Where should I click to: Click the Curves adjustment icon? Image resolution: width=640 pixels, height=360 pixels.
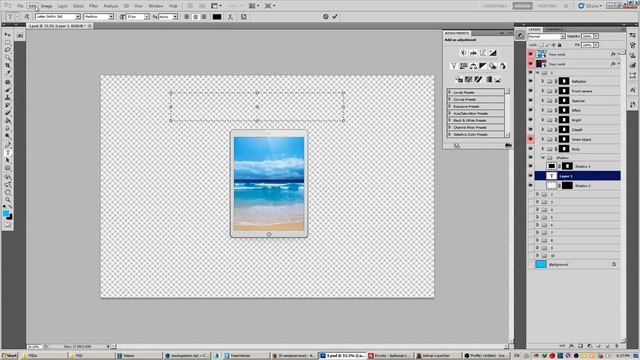click(483, 53)
